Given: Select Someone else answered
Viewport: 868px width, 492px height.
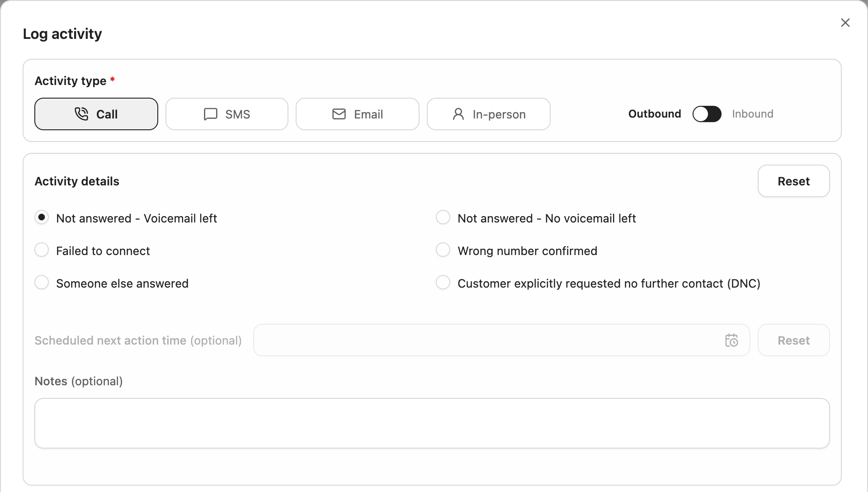Looking at the screenshot, I should pyautogui.click(x=42, y=283).
